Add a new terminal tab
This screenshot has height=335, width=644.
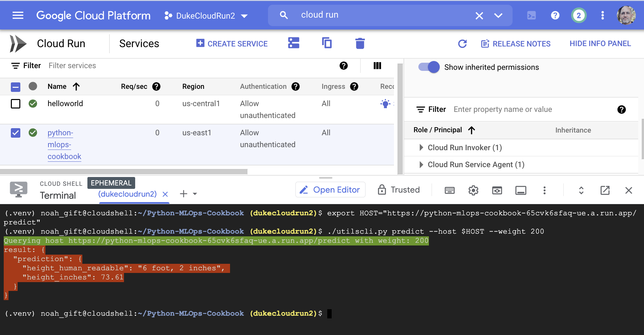coord(183,194)
